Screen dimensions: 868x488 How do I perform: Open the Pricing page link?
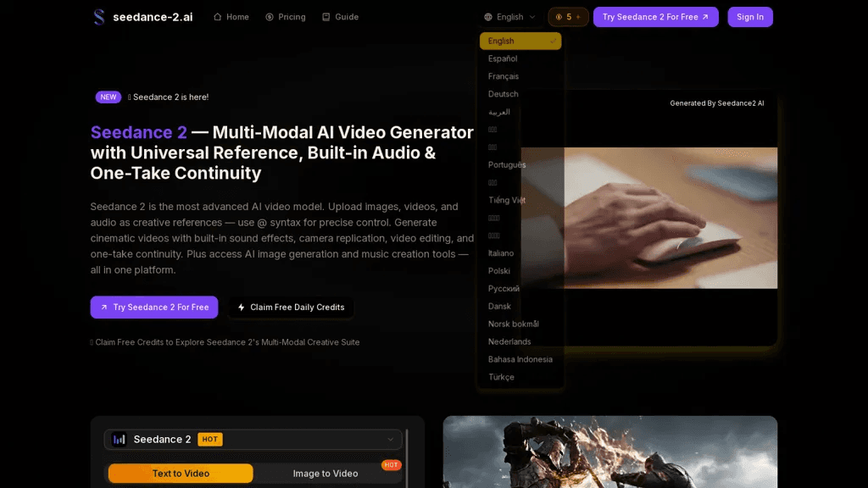[x=285, y=17]
